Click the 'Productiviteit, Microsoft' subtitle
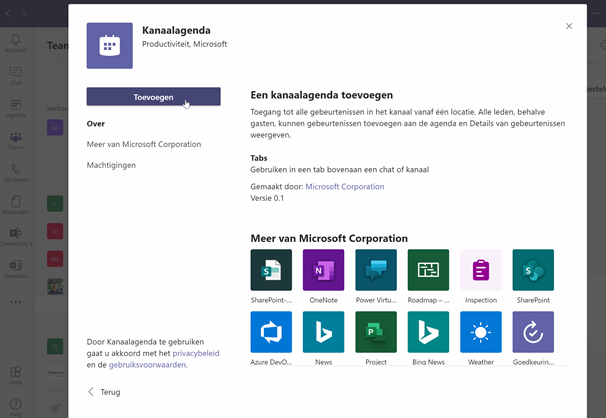This screenshot has height=418, width=606. (184, 44)
